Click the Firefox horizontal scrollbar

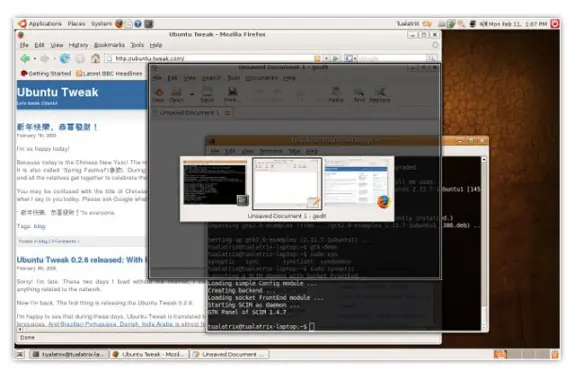[112, 329]
